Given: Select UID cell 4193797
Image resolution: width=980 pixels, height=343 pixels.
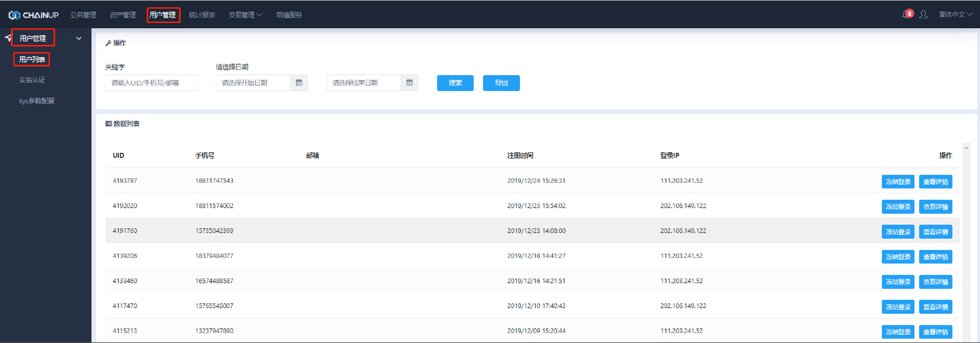Looking at the screenshot, I should click(125, 180).
